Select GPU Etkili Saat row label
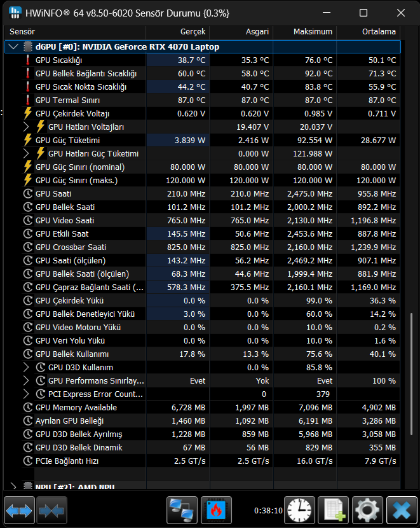Screen dimensions: 420x528 (x=62, y=233)
